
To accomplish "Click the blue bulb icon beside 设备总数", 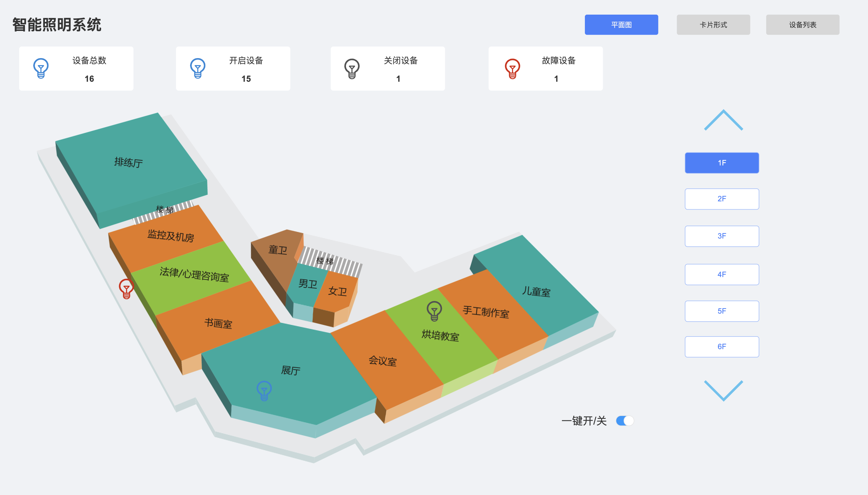I will click(41, 68).
